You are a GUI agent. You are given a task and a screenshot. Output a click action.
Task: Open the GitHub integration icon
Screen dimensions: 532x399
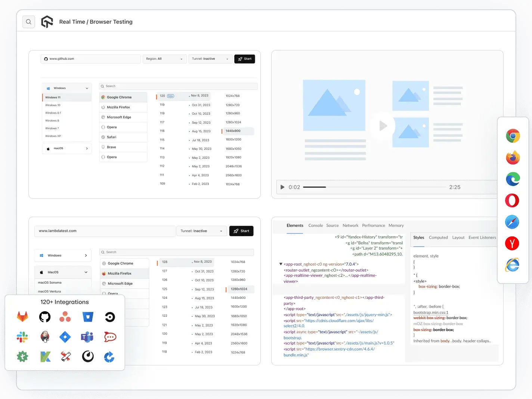tap(44, 316)
